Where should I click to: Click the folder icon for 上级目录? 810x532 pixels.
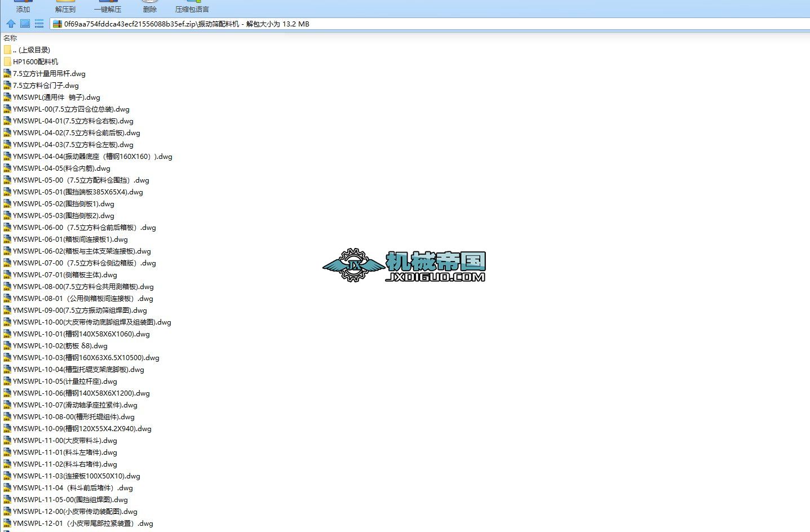point(7,50)
